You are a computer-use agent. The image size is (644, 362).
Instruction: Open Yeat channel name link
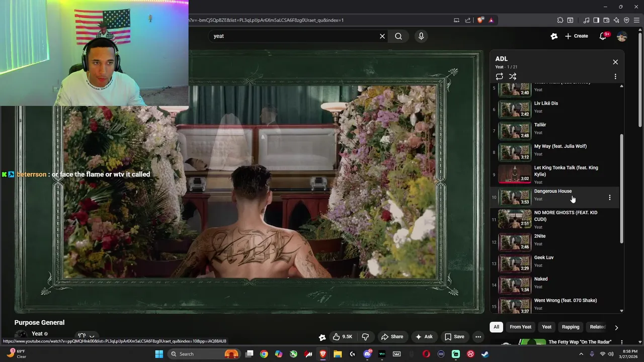pos(37,334)
